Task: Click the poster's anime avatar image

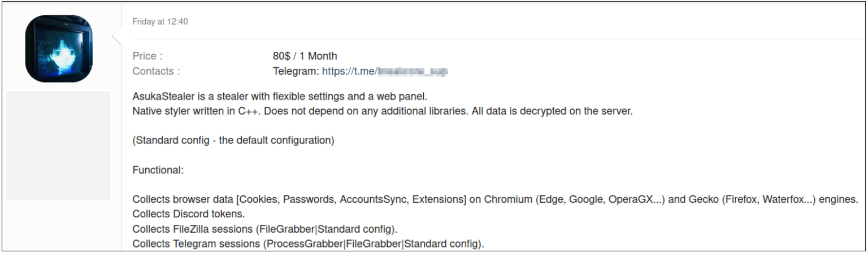Action: [x=58, y=49]
